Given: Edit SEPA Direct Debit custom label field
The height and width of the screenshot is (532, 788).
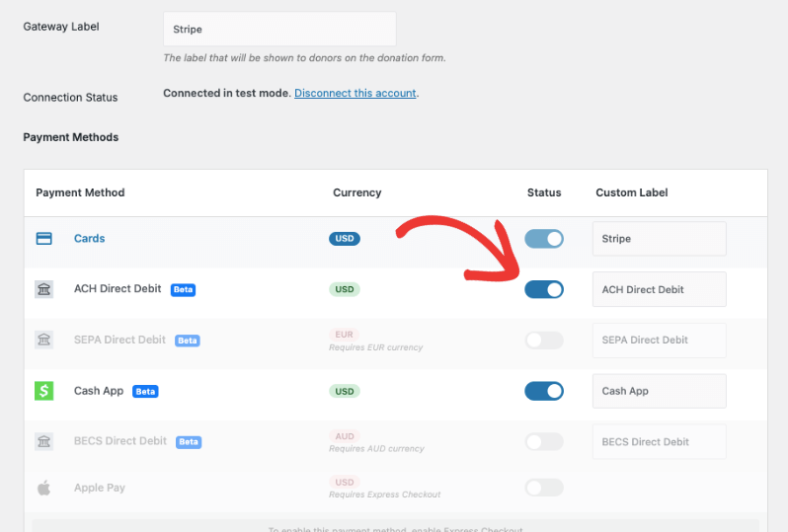Looking at the screenshot, I should coord(660,341).
